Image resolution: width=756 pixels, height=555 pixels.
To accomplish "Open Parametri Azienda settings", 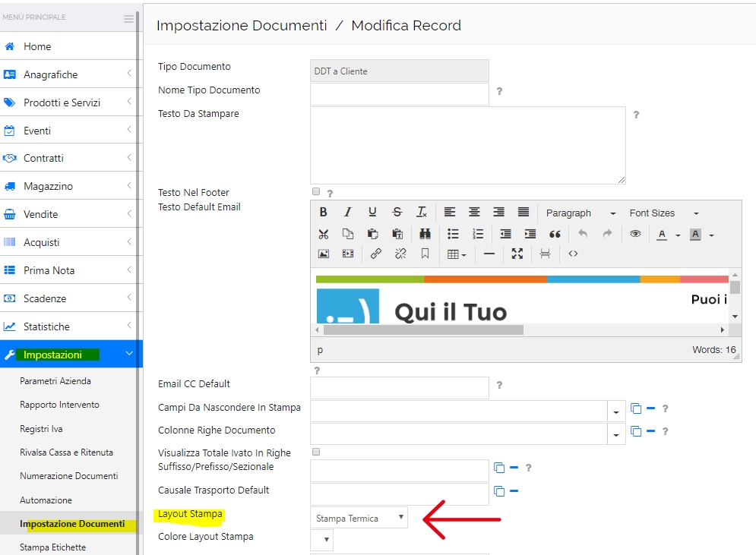I will tap(55, 380).
